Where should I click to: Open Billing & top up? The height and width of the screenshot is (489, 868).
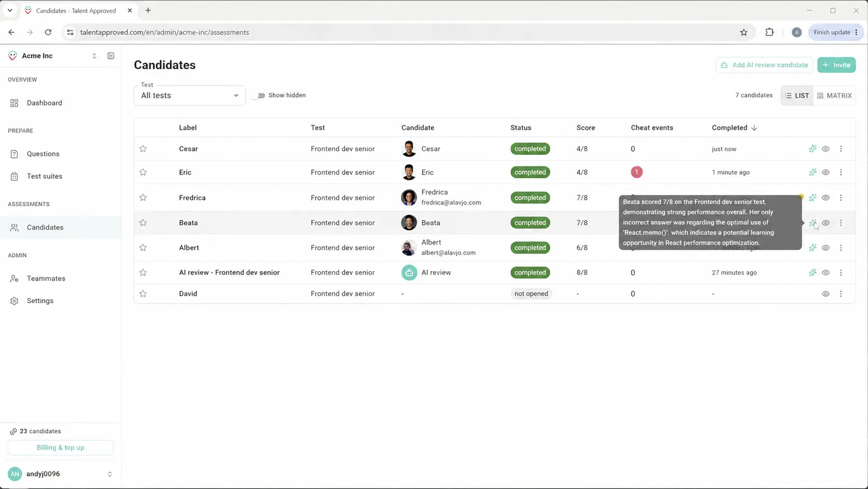[x=60, y=447]
